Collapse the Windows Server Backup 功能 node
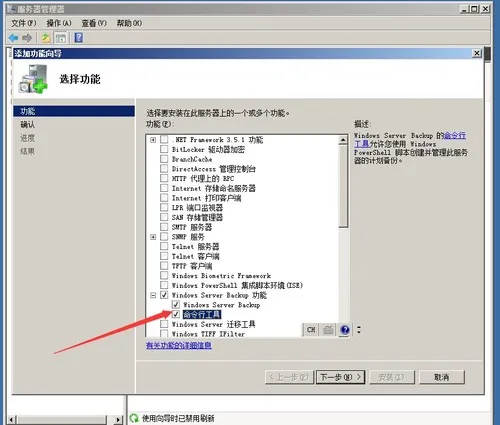 153,295
